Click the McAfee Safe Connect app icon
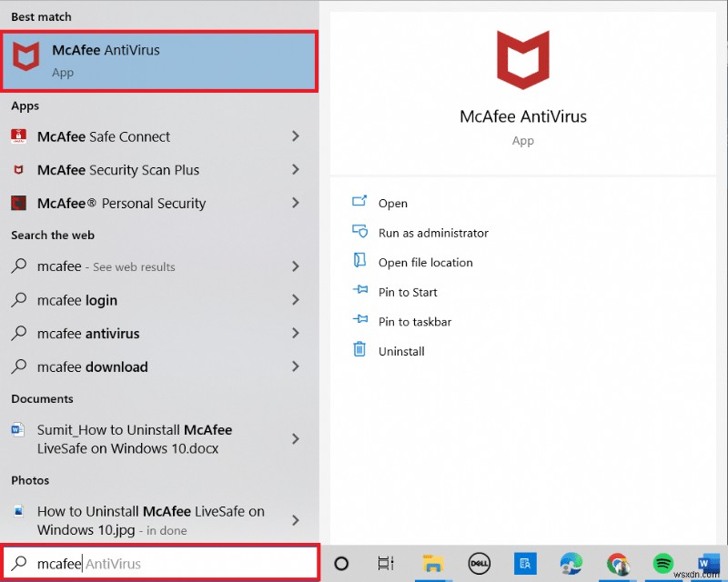Image resolution: width=728 pixels, height=582 pixels. tap(18, 136)
